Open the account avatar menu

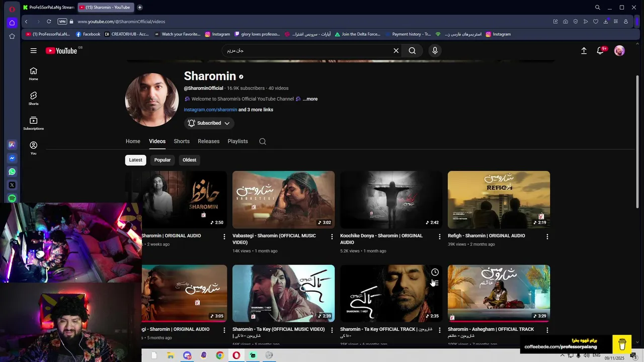(x=619, y=51)
